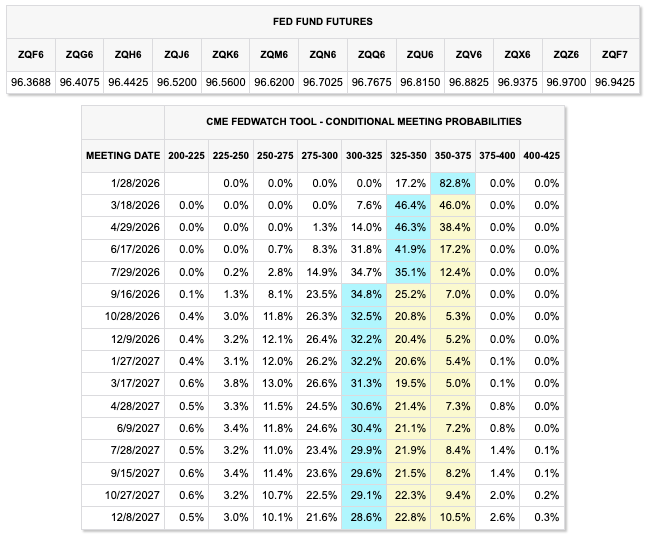Click the 400-425 rate range header
This screenshot has width=648, height=538.
(x=542, y=156)
